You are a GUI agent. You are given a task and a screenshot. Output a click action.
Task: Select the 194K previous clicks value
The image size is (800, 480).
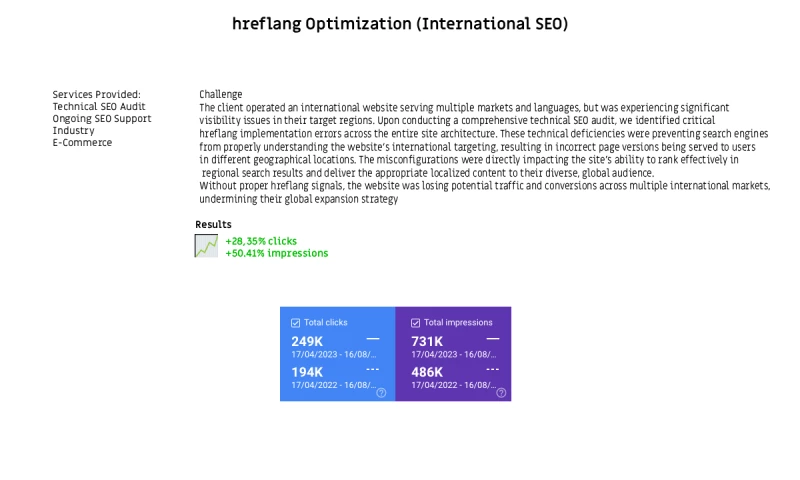pyautogui.click(x=308, y=372)
